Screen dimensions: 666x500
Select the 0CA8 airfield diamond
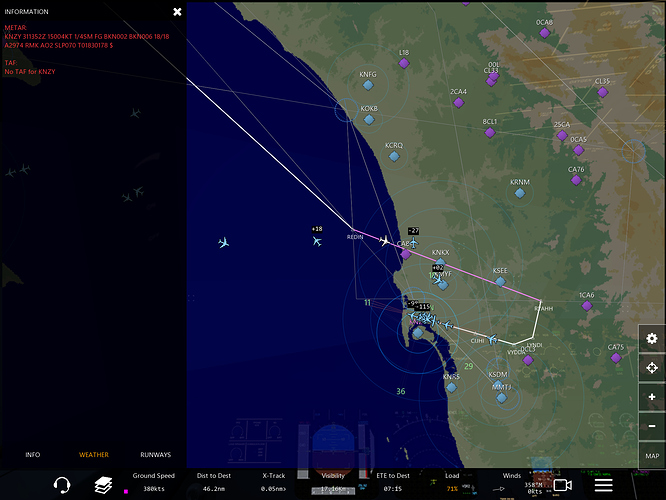tap(545, 33)
